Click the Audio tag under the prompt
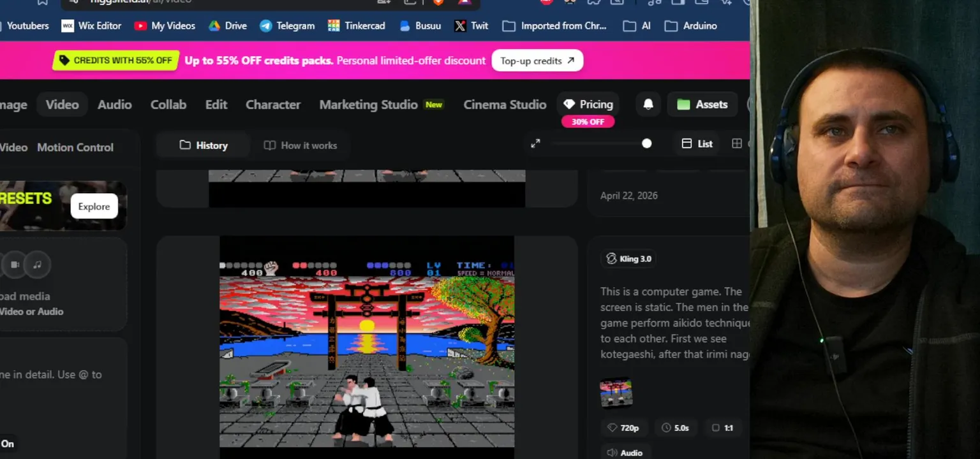The image size is (980, 459). [x=624, y=453]
